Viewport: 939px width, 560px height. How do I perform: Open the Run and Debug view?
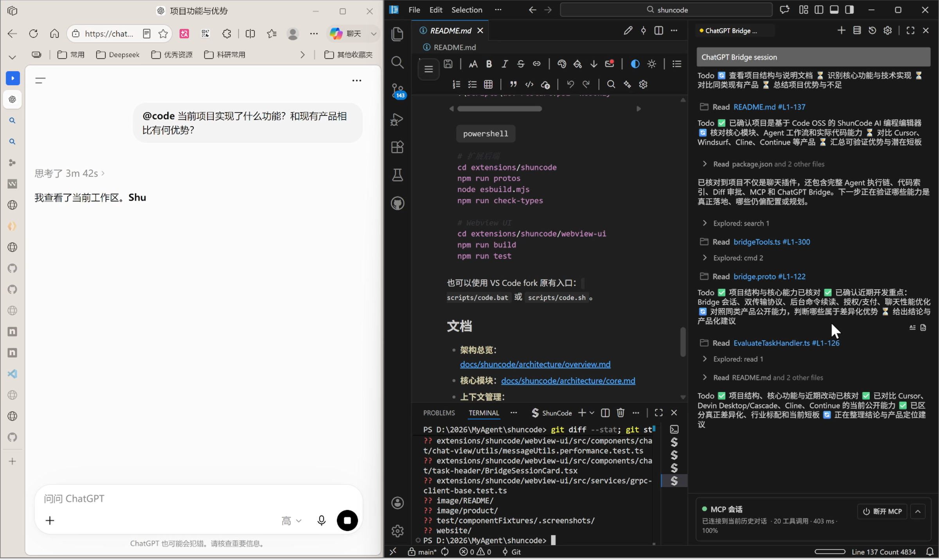(398, 119)
